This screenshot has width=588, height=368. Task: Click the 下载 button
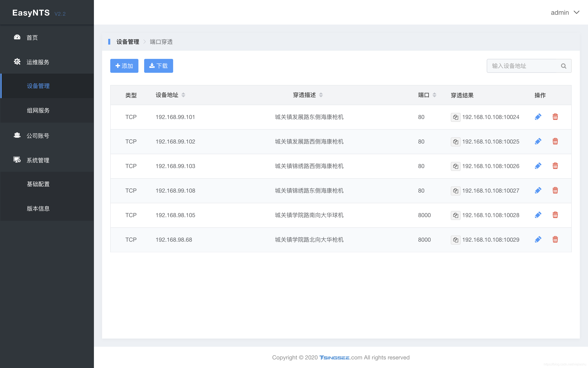158,66
